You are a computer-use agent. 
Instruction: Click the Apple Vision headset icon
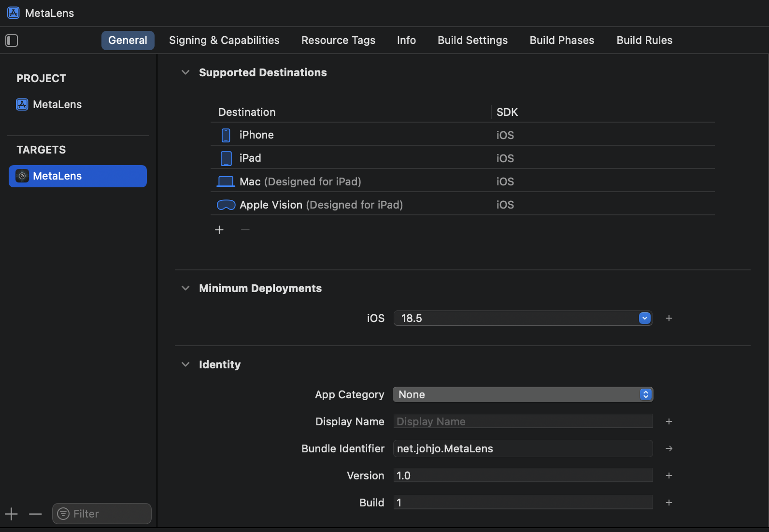point(226,205)
